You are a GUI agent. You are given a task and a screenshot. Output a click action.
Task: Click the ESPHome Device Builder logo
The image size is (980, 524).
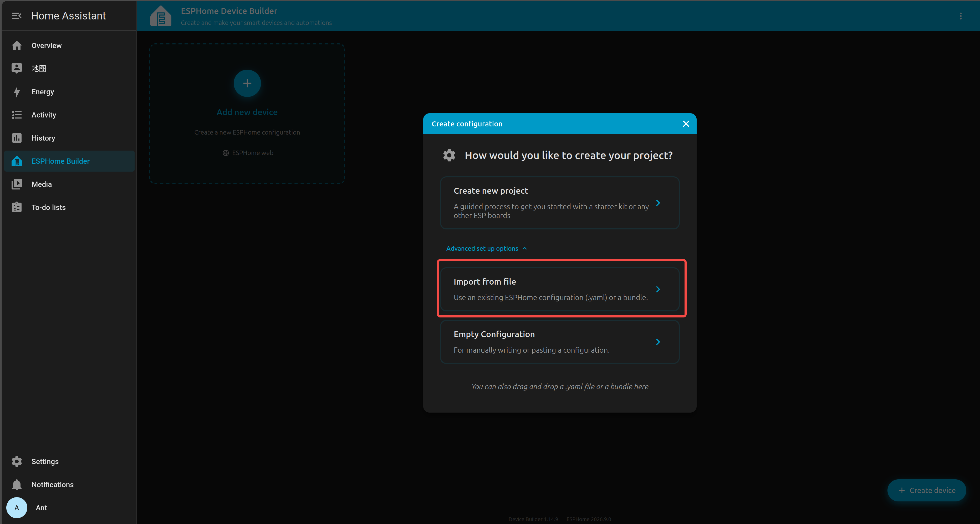[x=161, y=16]
